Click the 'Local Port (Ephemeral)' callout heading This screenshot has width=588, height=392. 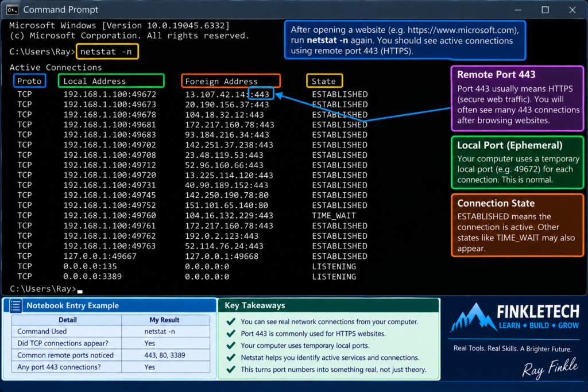click(x=510, y=145)
